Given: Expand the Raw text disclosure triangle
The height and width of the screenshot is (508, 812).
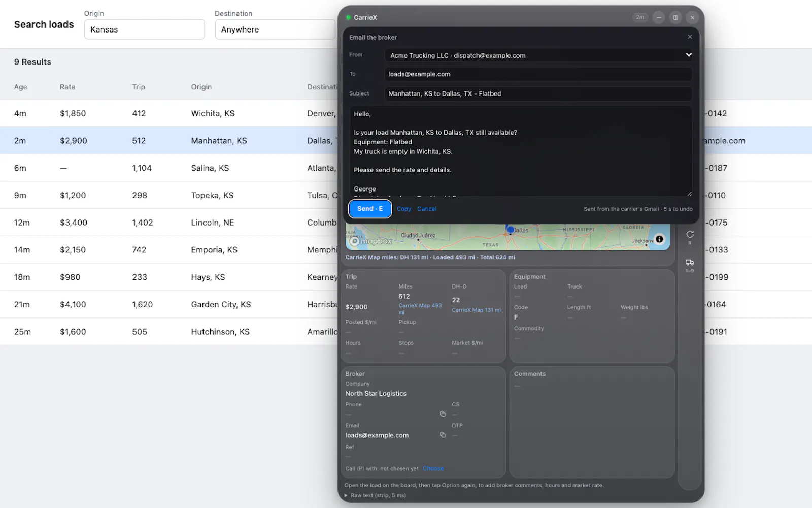Looking at the screenshot, I should [346, 495].
